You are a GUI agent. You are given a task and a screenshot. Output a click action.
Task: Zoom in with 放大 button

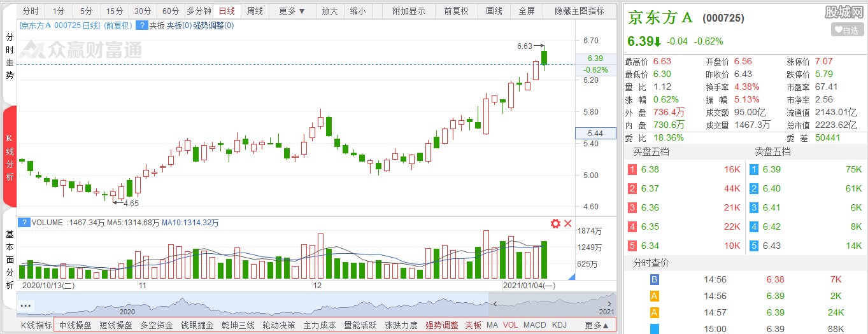coord(330,11)
